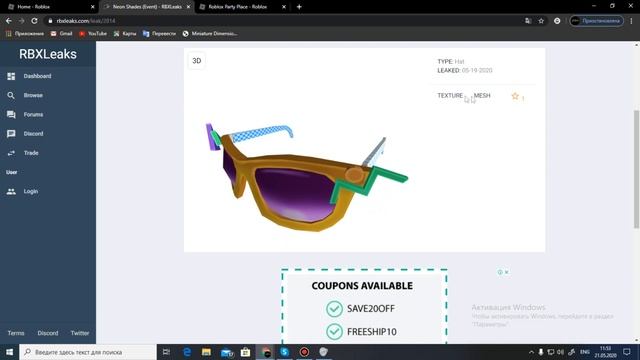This screenshot has height=360, width=640.
Task: Select the Neon Shades (Event) tab
Action: click(146, 7)
